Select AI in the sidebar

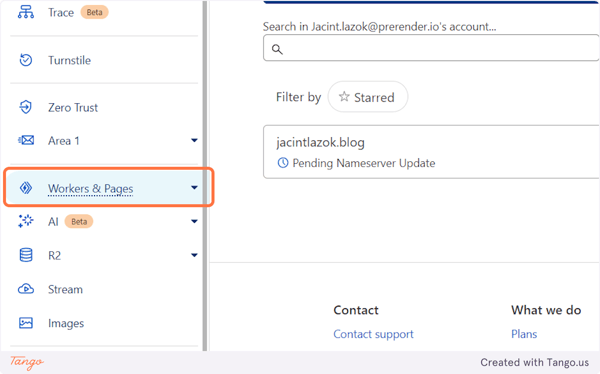53,222
